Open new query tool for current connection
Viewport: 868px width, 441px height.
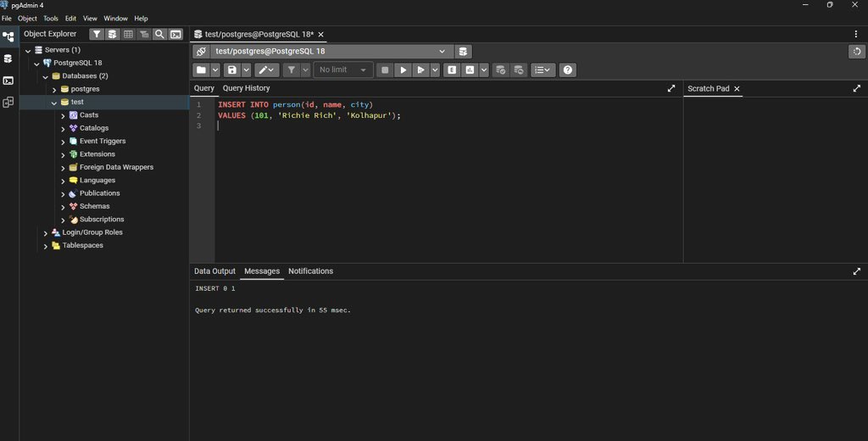[464, 52]
